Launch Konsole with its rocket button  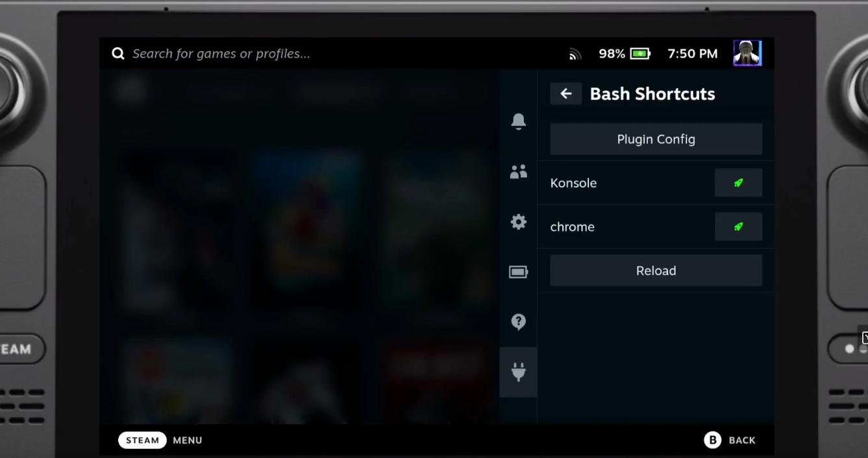[x=738, y=183]
